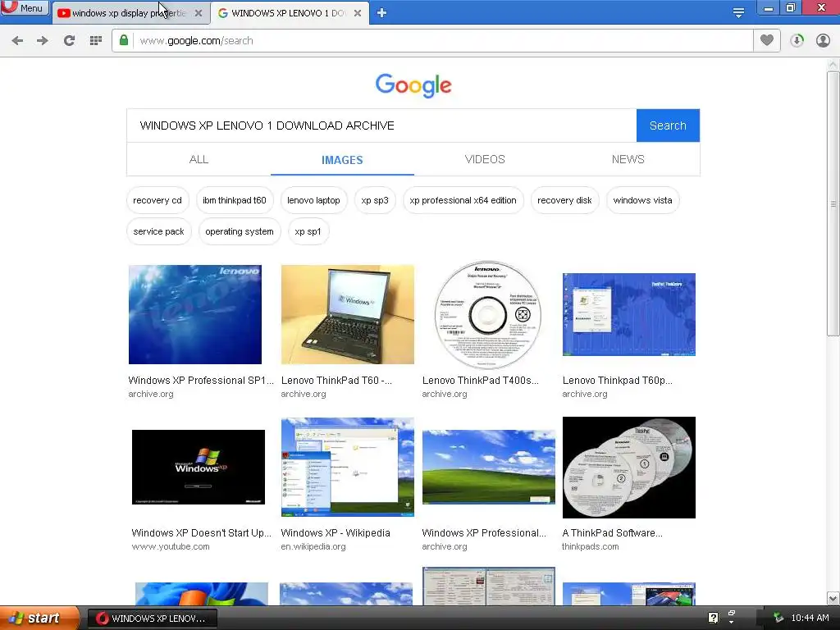Open the Windows XP Wikipedia screenshot thumbnail
The image size is (840, 630).
tap(347, 467)
